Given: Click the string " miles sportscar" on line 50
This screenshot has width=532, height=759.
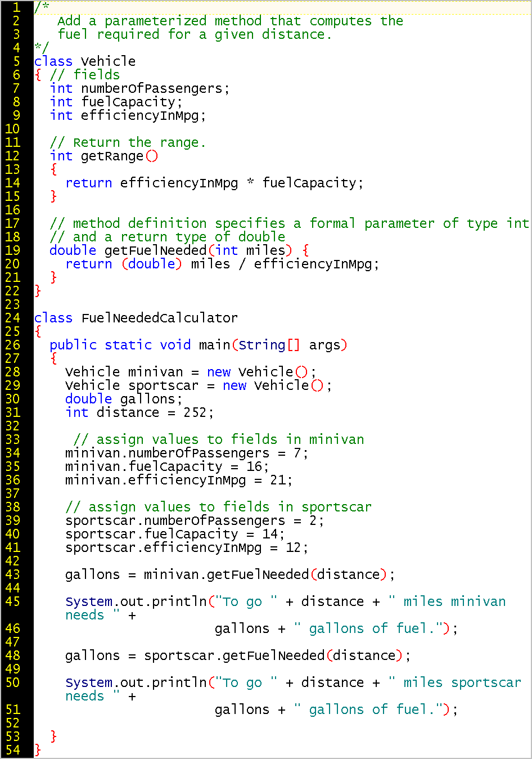Looking at the screenshot, I should (455, 682).
